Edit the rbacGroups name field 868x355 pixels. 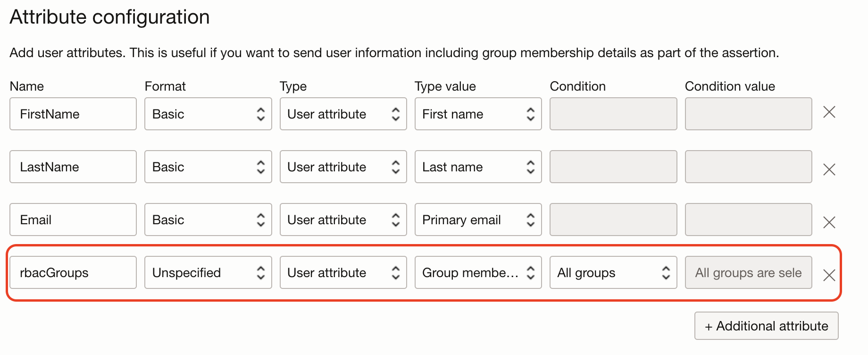[73, 272]
